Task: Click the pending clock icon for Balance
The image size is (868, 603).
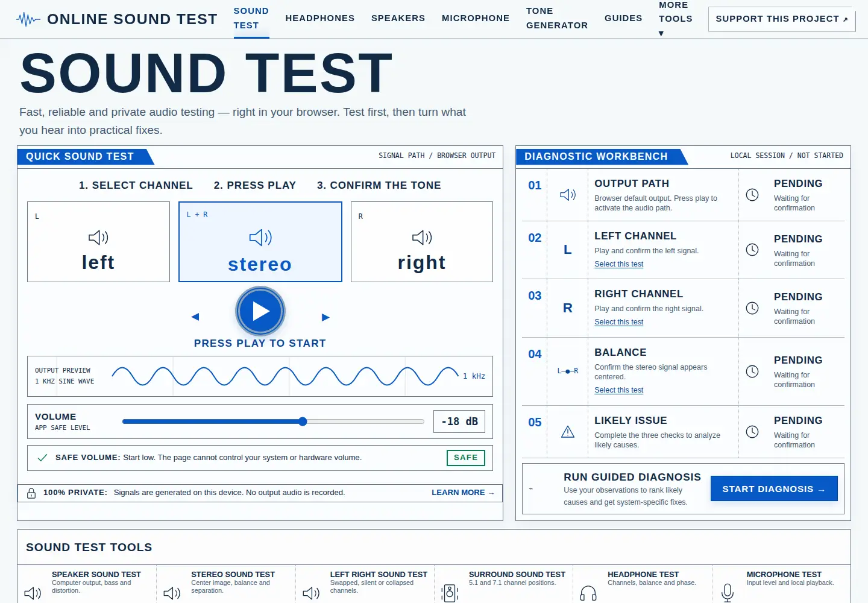Action: click(x=752, y=371)
